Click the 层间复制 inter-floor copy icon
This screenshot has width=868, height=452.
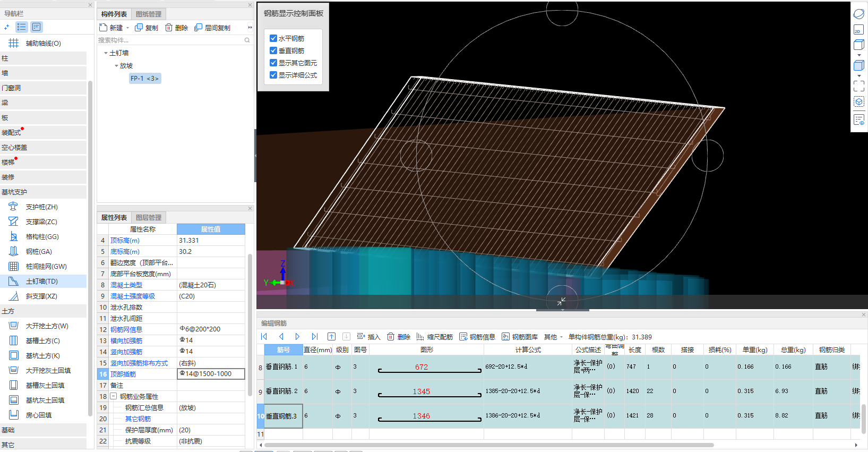point(198,28)
